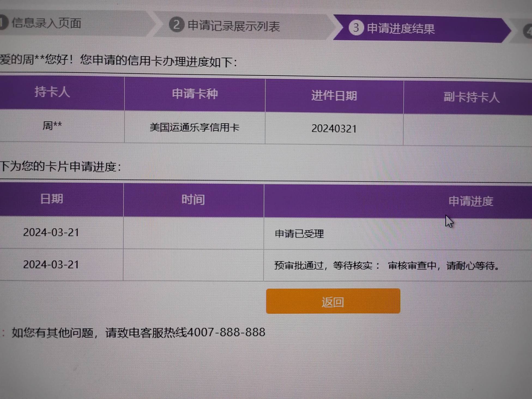
Task: Click the 卡片申请进度 section heading
Action: coord(61,166)
